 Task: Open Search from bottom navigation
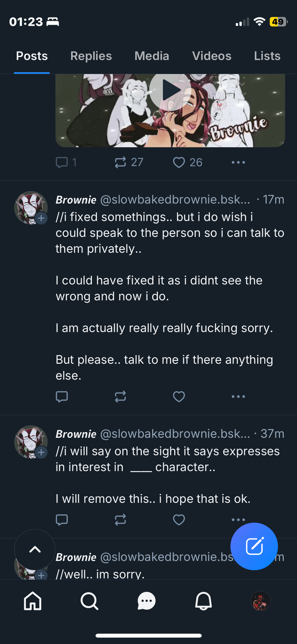pyautogui.click(x=89, y=601)
